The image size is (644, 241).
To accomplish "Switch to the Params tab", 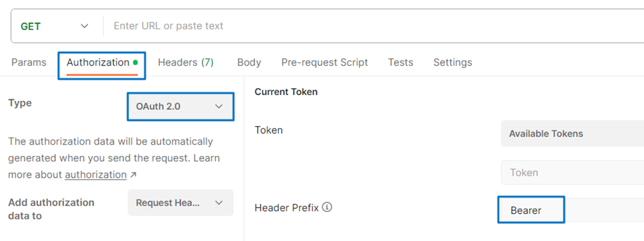I will pyautogui.click(x=29, y=63).
